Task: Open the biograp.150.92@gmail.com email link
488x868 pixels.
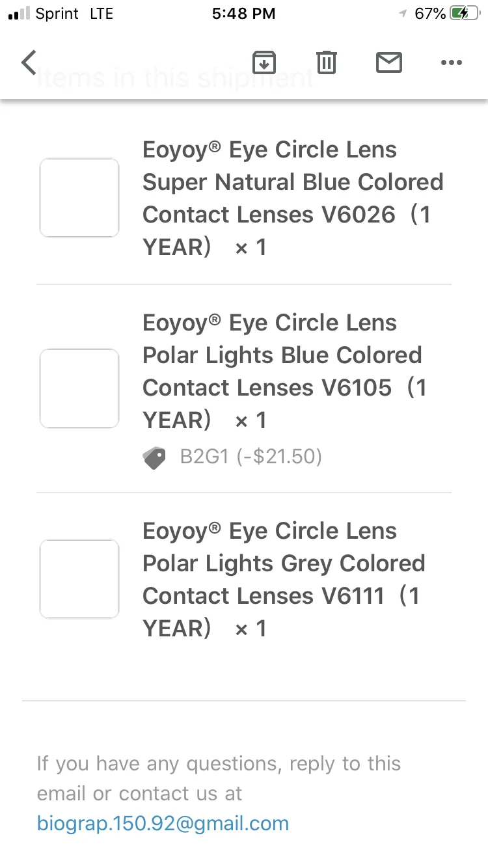Action: click(163, 824)
